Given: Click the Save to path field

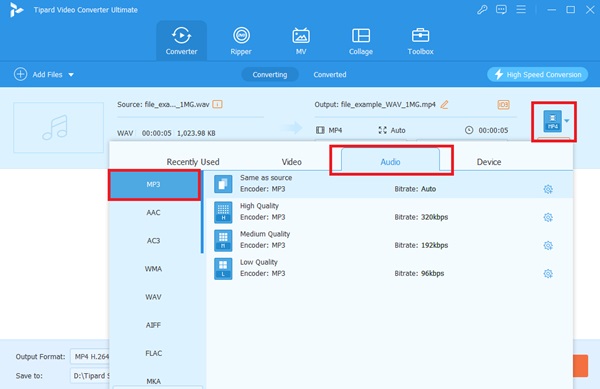Looking at the screenshot, I should click(90, 376).
